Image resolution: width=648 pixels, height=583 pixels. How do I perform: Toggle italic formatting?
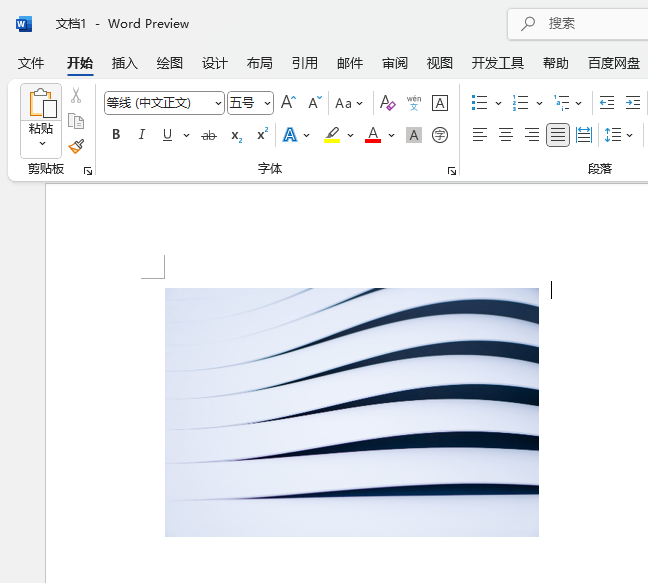click(142, 135)
